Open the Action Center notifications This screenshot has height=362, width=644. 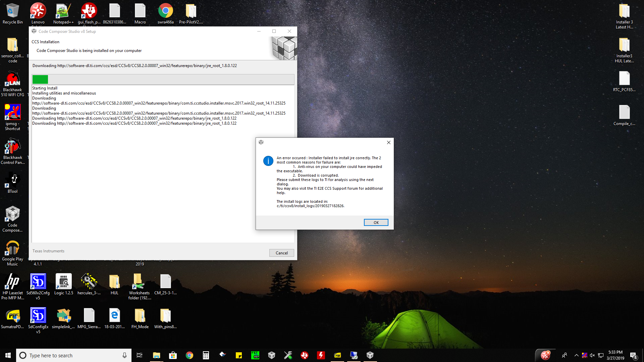633,355
